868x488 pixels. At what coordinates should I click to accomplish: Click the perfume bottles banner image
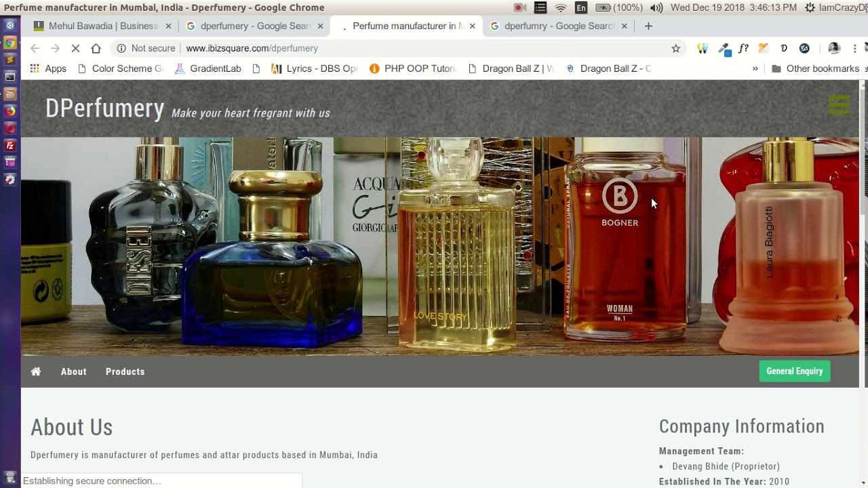(x=440, y=246)
